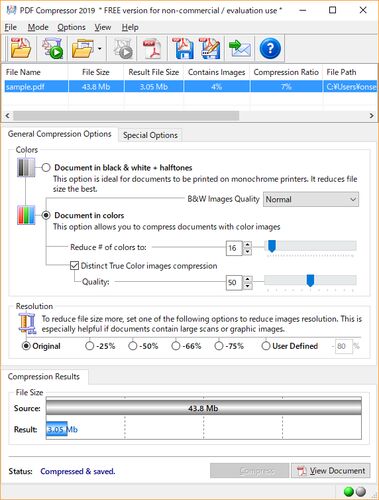
Task: Click the PDF document viewer icon
Action: coord(152,49)
